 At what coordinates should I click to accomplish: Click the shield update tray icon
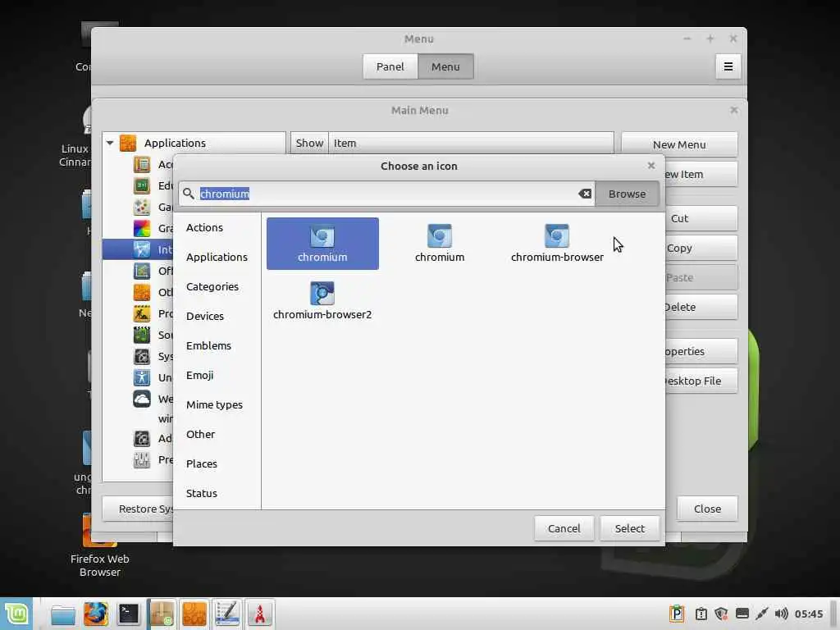tap(721, 614)
